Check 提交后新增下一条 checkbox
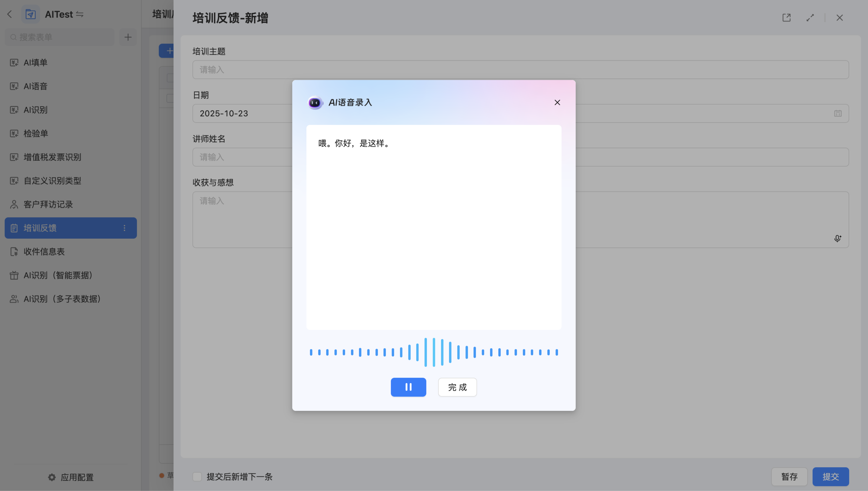 point(197,477)
